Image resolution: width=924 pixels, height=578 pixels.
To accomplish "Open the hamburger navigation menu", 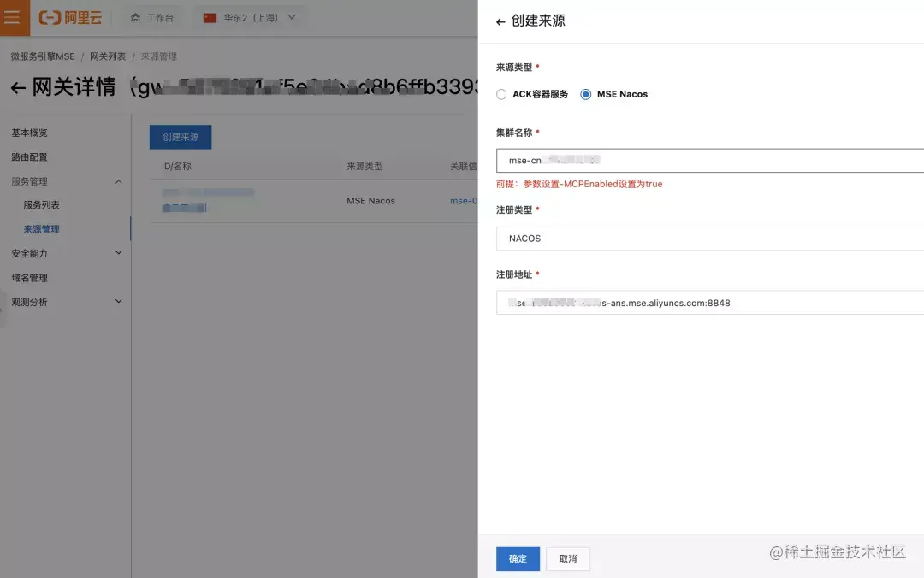I will point(13,18).
